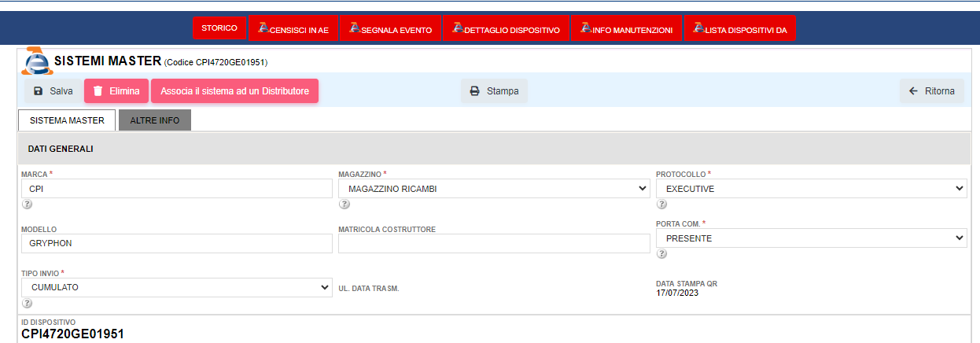Click the Sistemi Master logo icon

pos(36,60)
